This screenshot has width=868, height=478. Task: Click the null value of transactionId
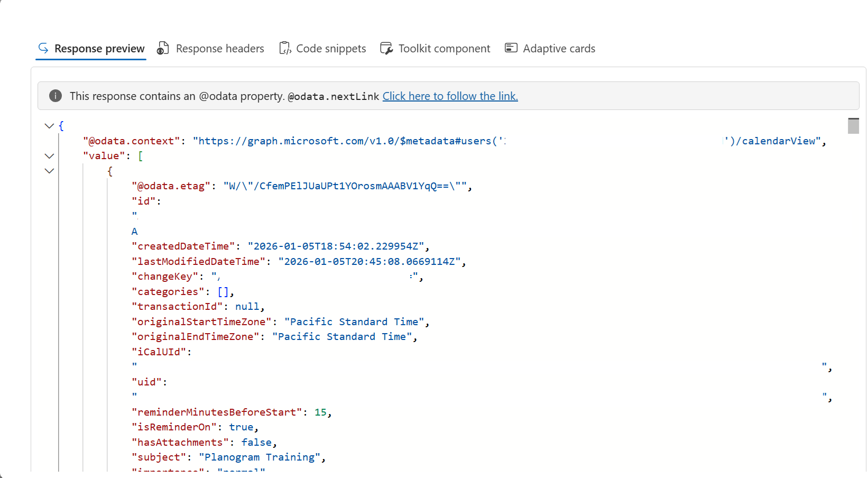[247, 307]
